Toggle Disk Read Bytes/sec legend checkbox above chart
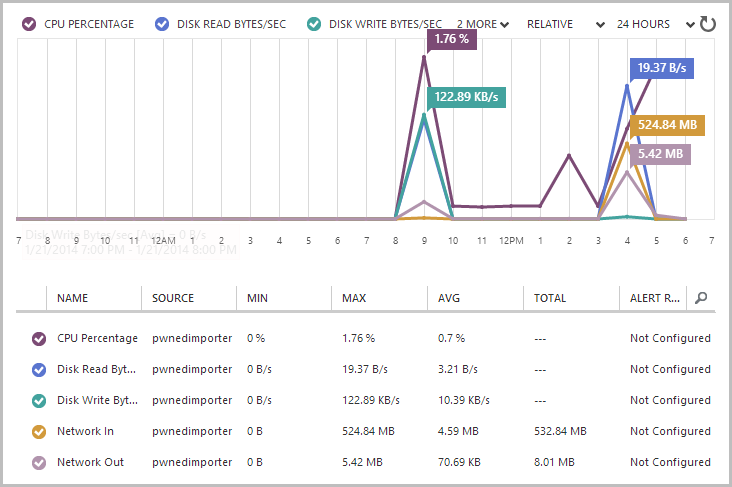 [162, 24]
